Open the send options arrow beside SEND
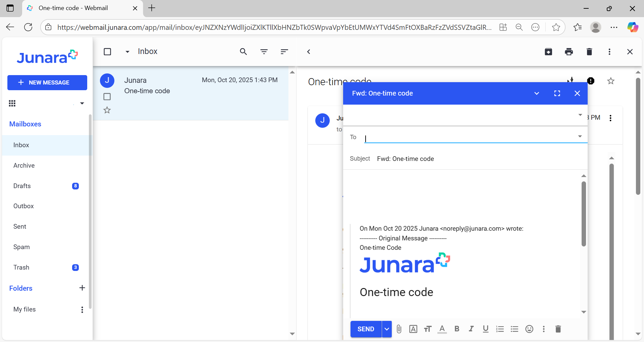 (x=387, y=329)
